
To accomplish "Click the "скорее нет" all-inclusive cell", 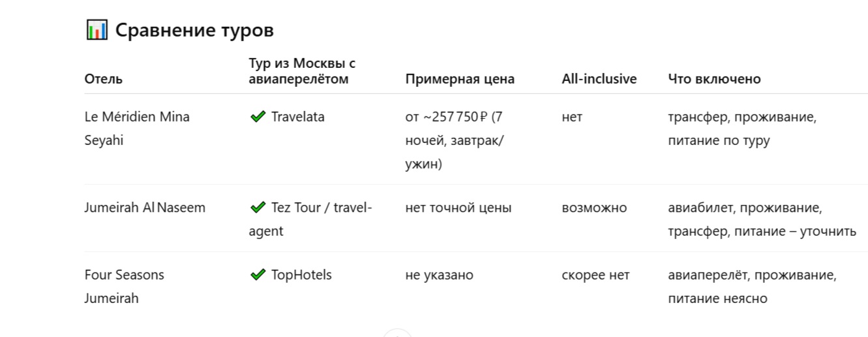I will tap(595, 275).
